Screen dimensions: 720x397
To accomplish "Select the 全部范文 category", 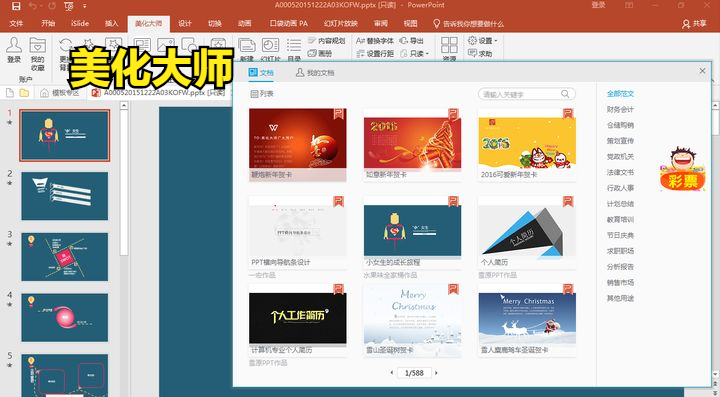I will coord(620,94).
